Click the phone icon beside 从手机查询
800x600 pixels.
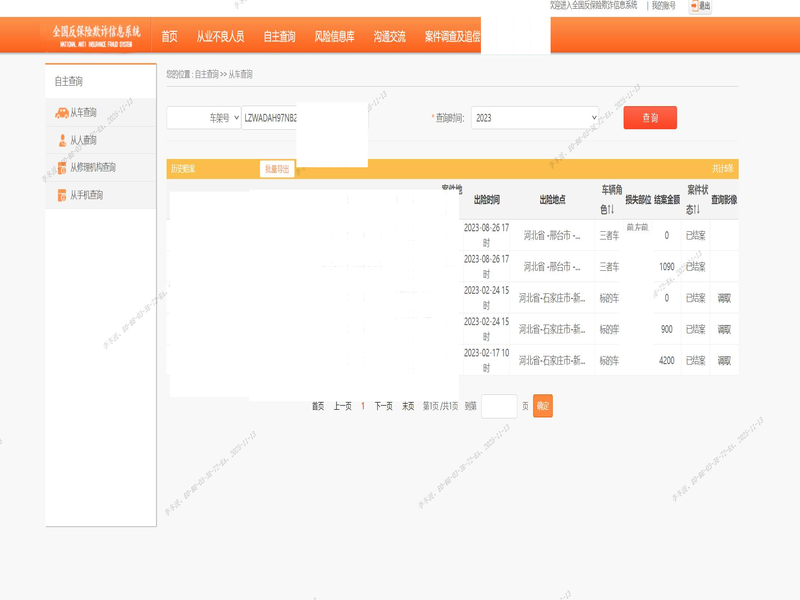(62, 195)
